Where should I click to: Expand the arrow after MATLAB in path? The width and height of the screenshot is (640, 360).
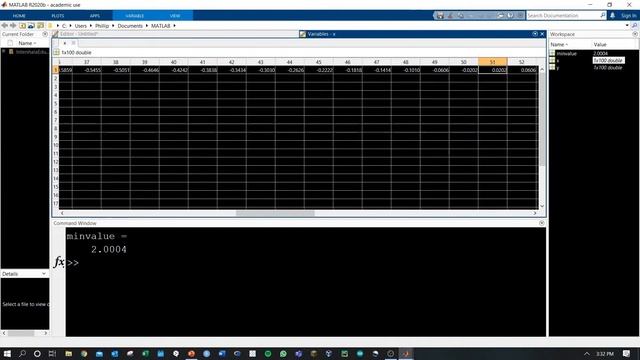click(x=174, y=26)
